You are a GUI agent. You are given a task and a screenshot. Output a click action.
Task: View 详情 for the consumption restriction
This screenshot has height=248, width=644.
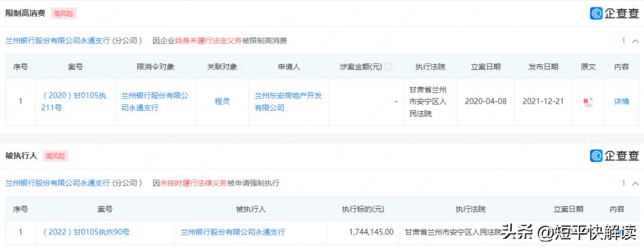coord(621,102)
